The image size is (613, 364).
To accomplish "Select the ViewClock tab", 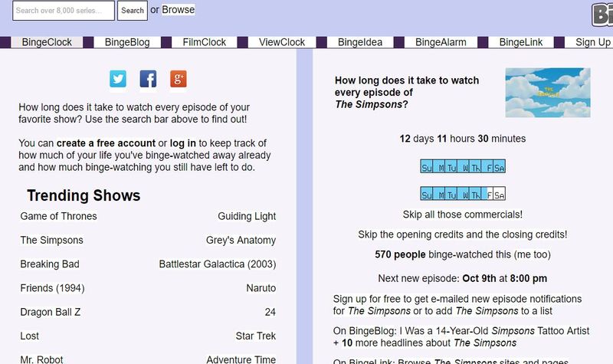I will tap(282, 42).
